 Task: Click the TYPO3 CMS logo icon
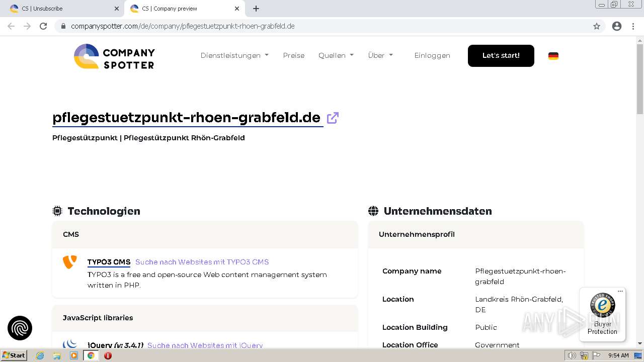click(69, 262)
